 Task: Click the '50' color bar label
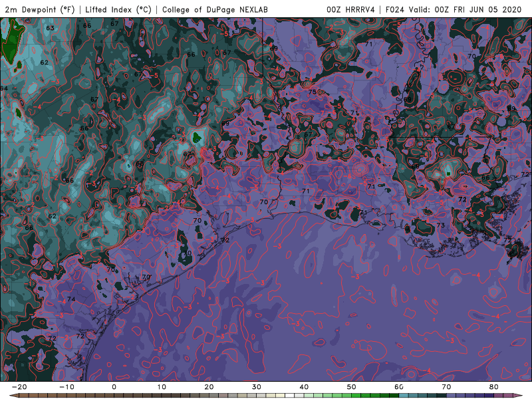tap(352, 387)
